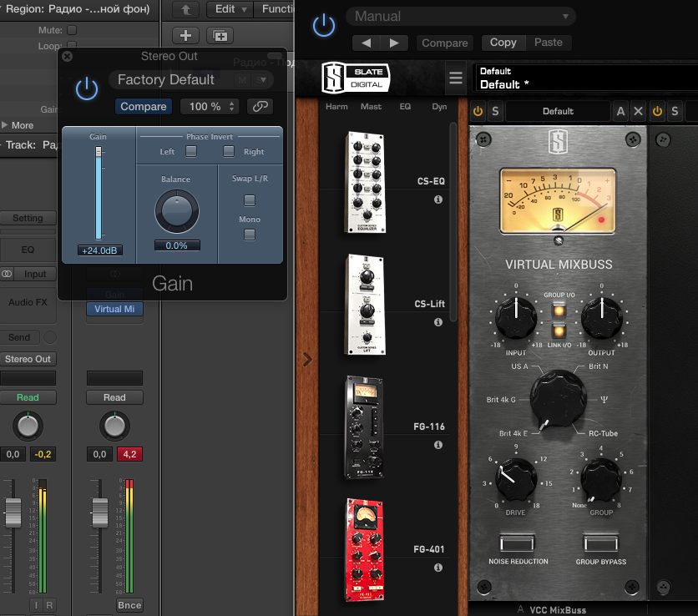Show info for CS-Lift module
The height and width of the screenshot is (616, 698).
(438, 322)
